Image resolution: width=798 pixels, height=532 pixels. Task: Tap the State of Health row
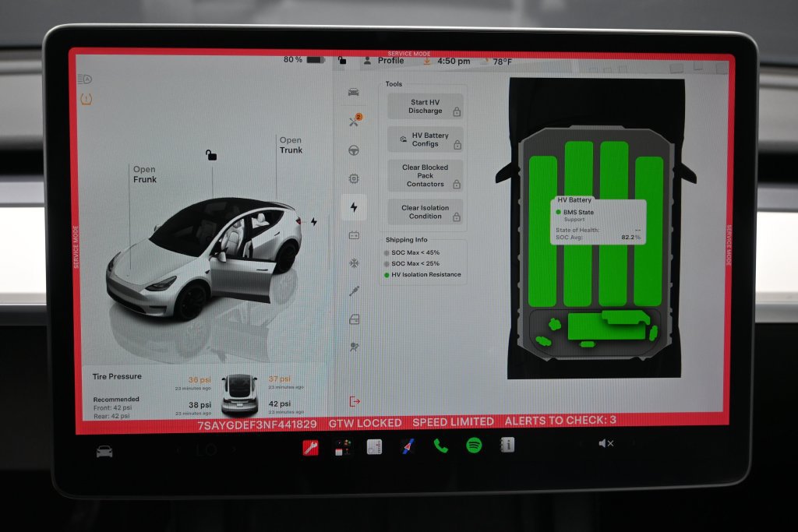pos(598,230)
